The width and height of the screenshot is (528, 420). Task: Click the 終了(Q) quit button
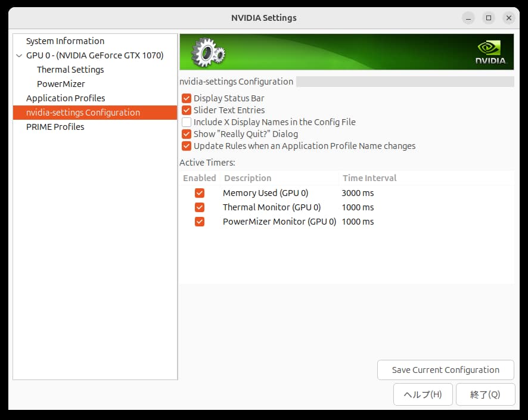click(x=485, y=394)
